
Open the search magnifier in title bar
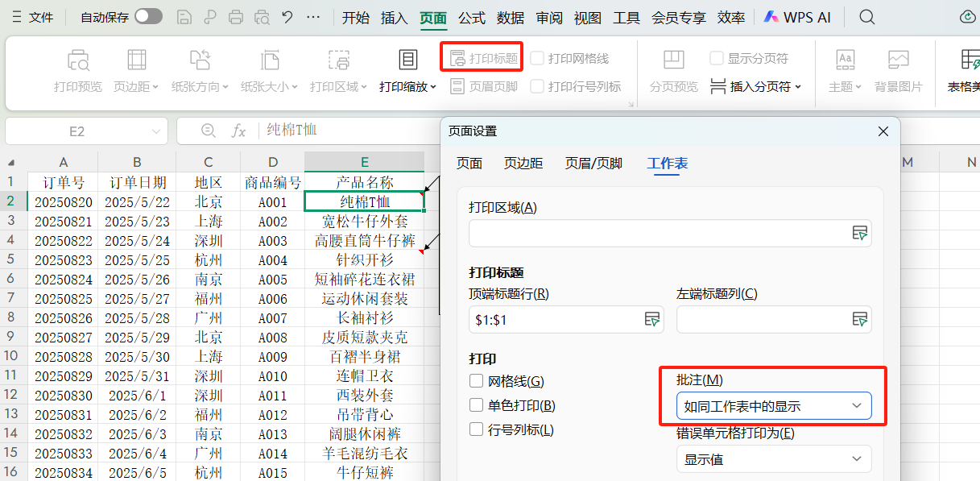coord(866,16)
